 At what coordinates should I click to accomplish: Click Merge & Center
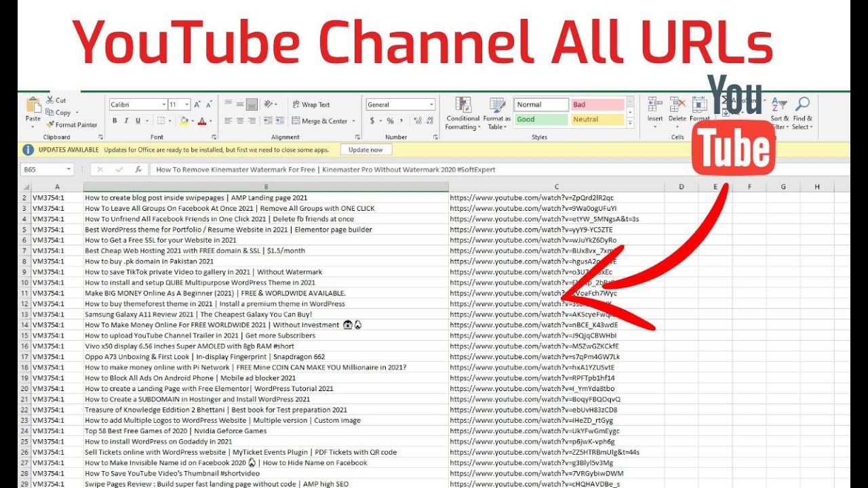[x=319, y=121]
